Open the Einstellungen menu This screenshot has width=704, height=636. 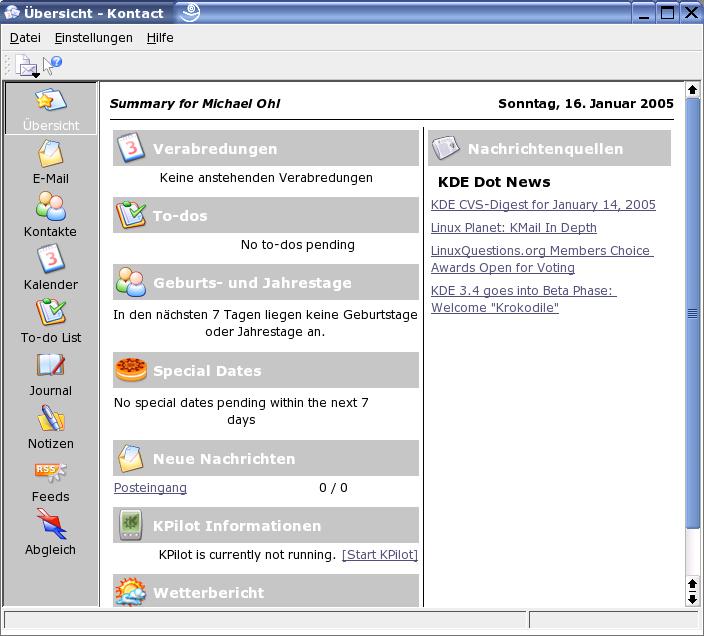click(x=93, y=38)
